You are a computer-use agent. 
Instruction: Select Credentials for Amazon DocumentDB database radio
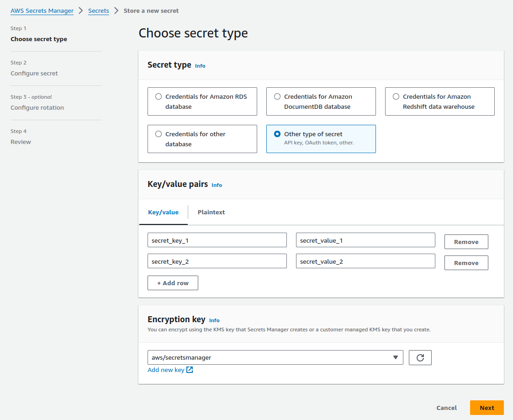tap(277, 96)
